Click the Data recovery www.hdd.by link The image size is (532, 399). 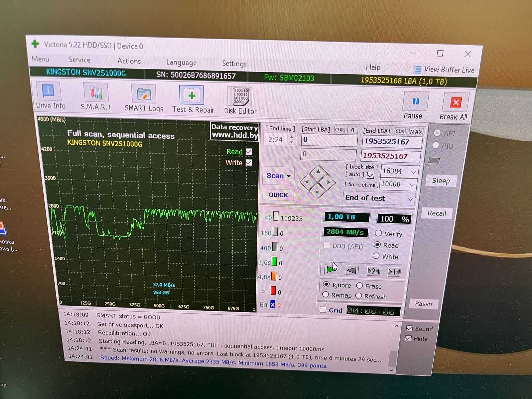click(x=234, y=131)
